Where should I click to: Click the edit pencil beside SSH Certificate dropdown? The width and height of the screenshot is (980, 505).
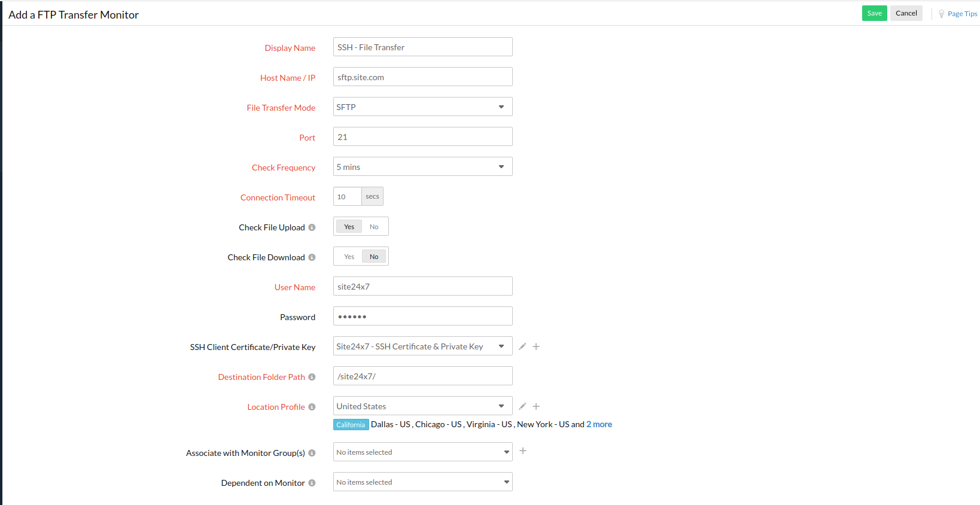pyautogui.click(x=522, y=346)
